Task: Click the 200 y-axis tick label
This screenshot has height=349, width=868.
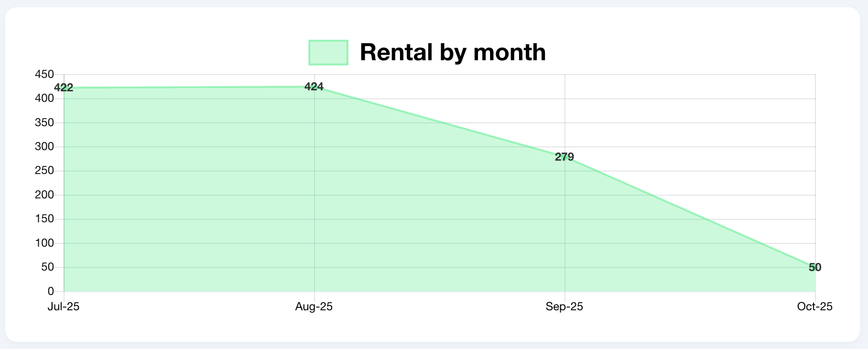Action: 44,195
